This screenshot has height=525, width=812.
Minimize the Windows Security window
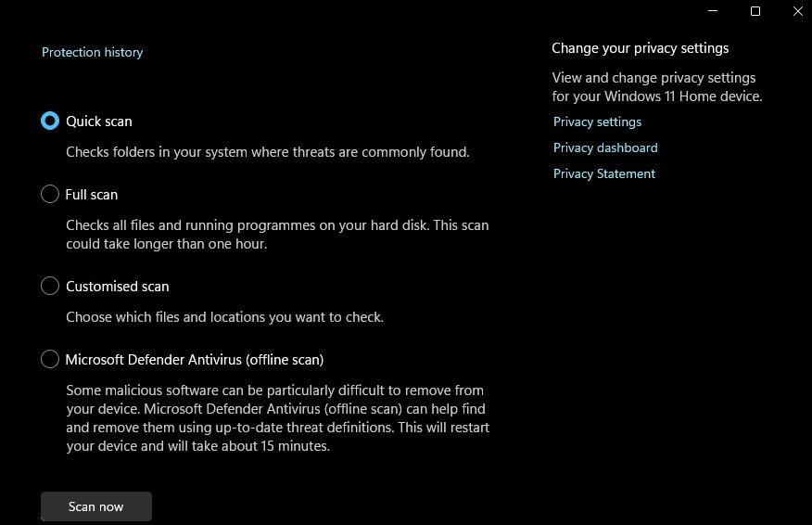click(x=713, y=11)
